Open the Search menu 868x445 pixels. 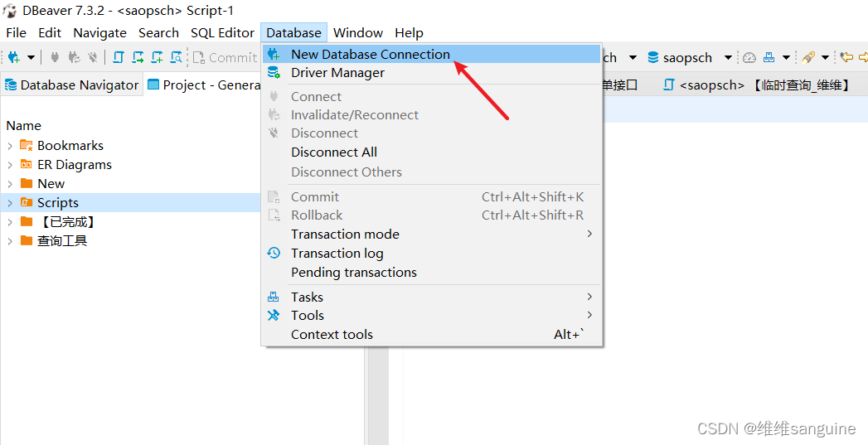tap(158, 32)
